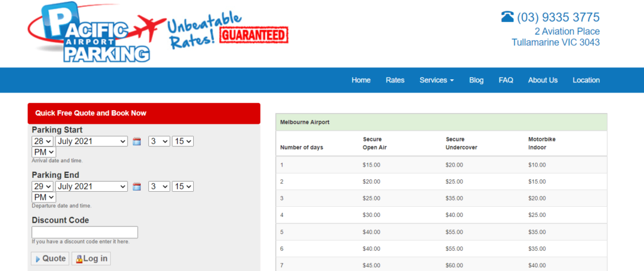The height and width of the screenshot is (271, 644).
Task: Open Parking End AM/PM dropdown
Action: (44, 197)
